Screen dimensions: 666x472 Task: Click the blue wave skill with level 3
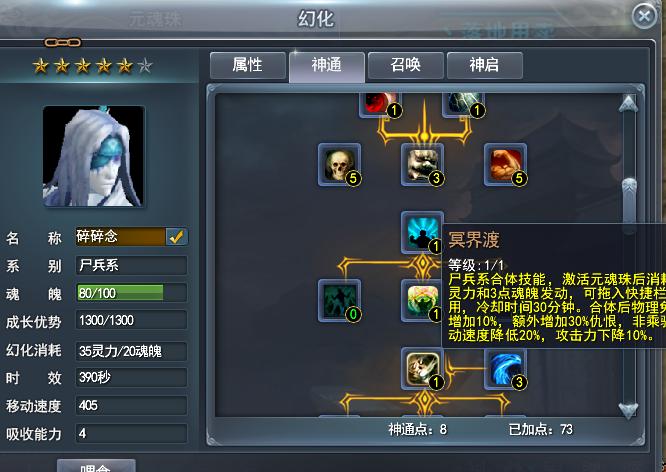click(x=505, y=369)
